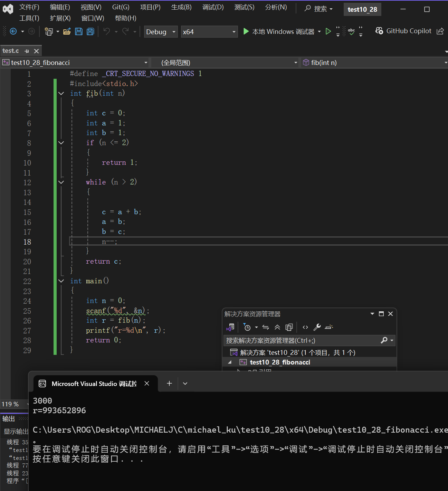The width and height of the screenshot is (448, 491).
Task: Click the 搜索 search button in title bar
Action: tap(319, 9)
